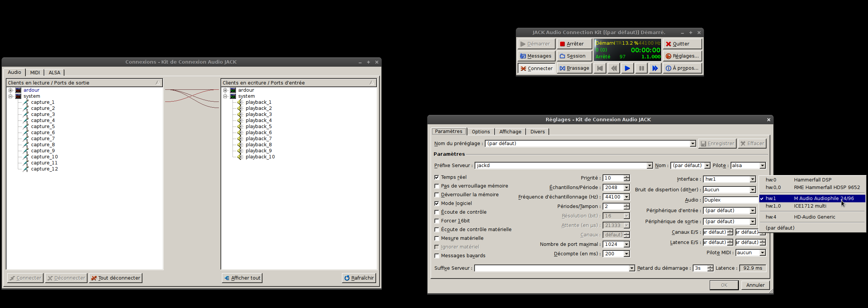Expand the ardour output client tree
This screenshot has height=308, width=868.
[11, 90]
